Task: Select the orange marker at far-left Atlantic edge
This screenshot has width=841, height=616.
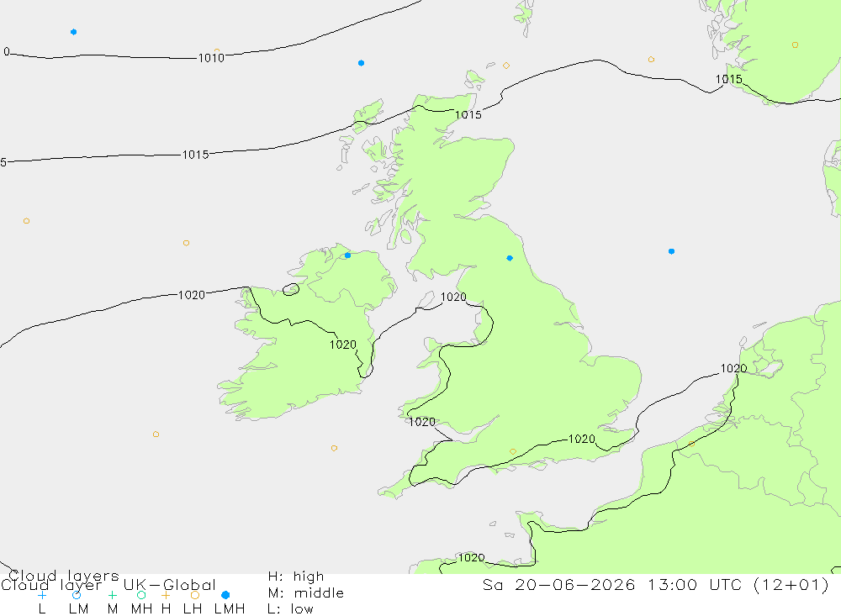Action: 26,220
